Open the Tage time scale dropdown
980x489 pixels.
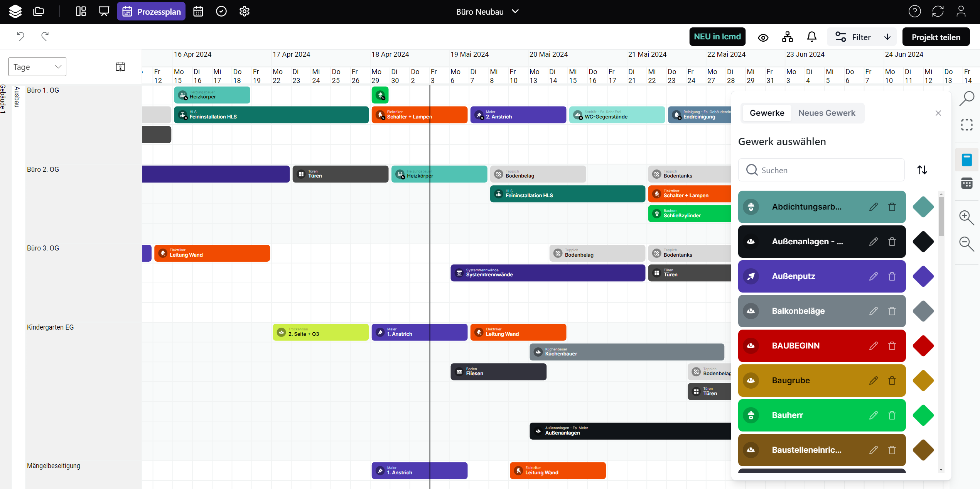tap(37, 67)
